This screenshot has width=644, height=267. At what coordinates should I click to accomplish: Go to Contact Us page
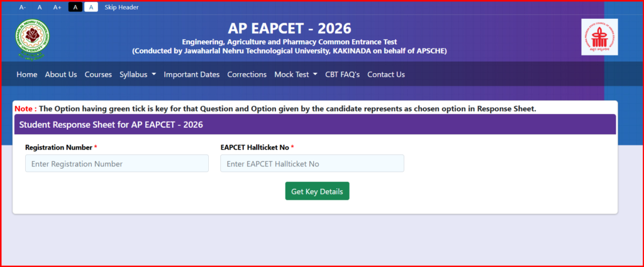pyautogui.click(x=386, y=74)
